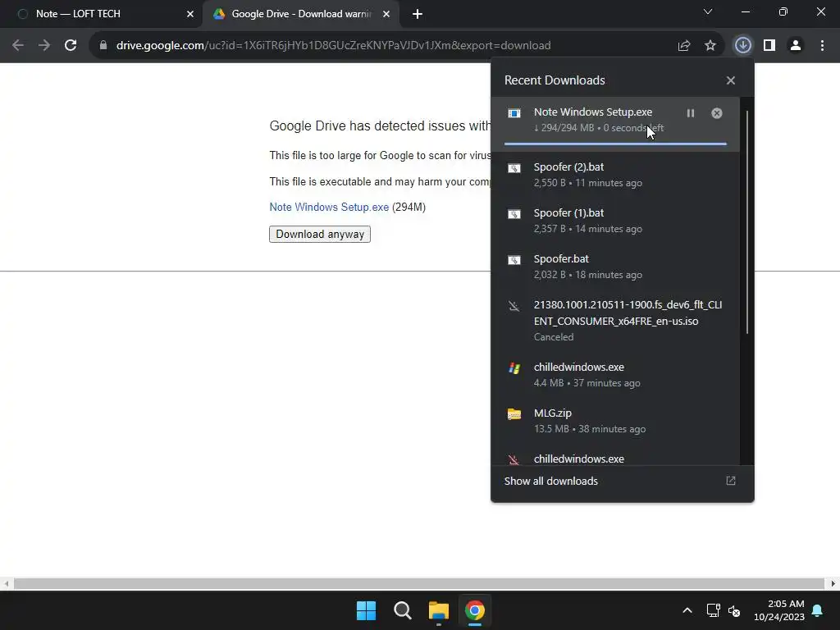Open the tab search chevron
Screen dimensions: 840x630
[x=708, y=11]
